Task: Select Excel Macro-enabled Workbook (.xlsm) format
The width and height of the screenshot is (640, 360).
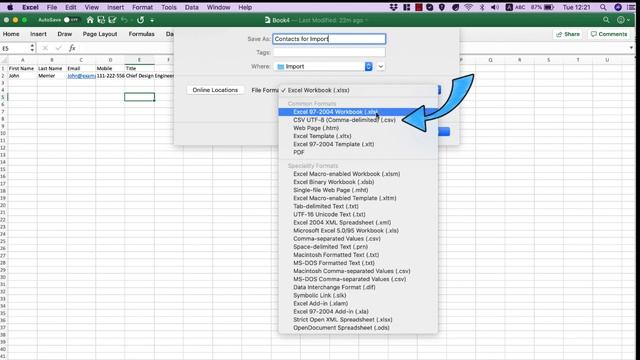Action: [358, 174]
